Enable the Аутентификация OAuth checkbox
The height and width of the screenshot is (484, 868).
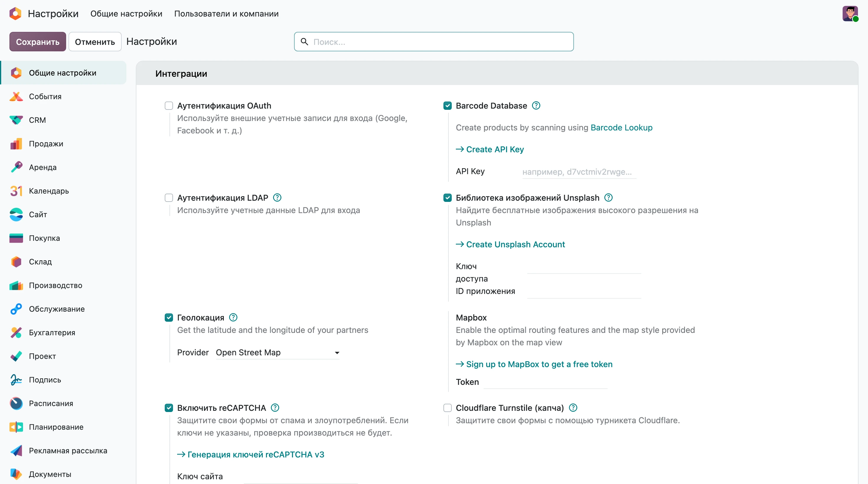(x=169, y=106)
